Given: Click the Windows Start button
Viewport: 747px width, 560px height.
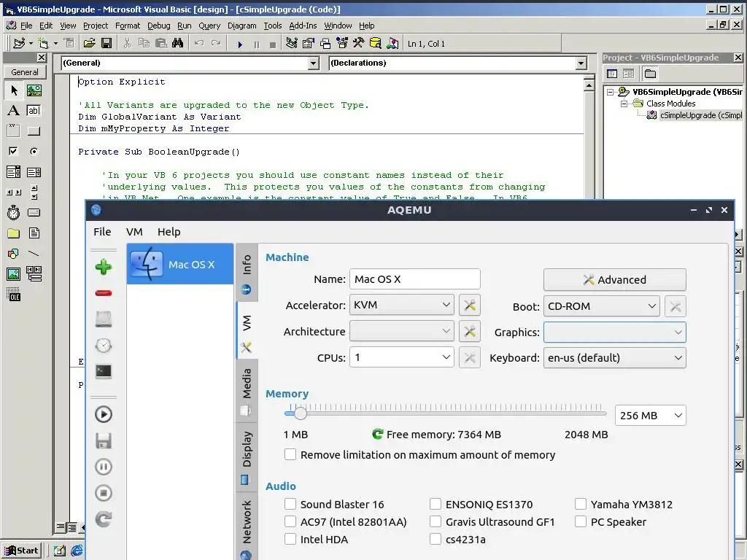Looking at the screenshot, I should (x=22, y=551).
